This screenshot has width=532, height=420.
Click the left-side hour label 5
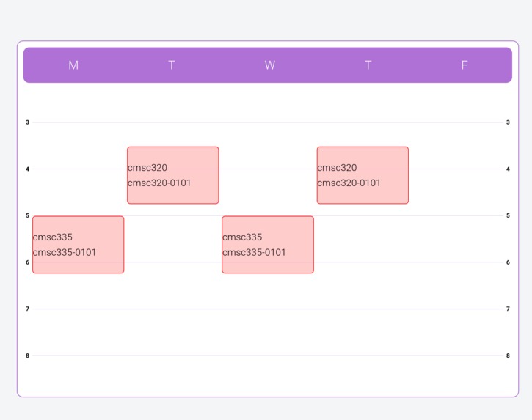(x=27, y=215)
